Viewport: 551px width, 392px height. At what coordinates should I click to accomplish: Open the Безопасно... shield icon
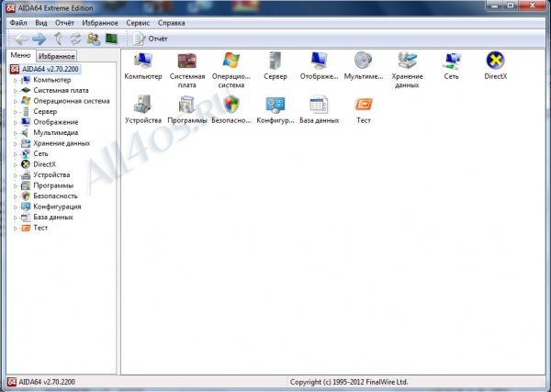pos(231,110)
